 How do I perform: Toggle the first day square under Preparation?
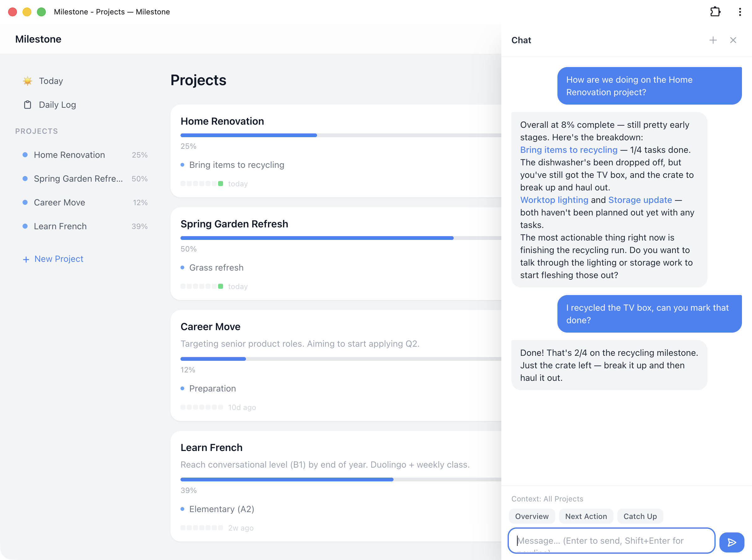click(x=183, y=407)
